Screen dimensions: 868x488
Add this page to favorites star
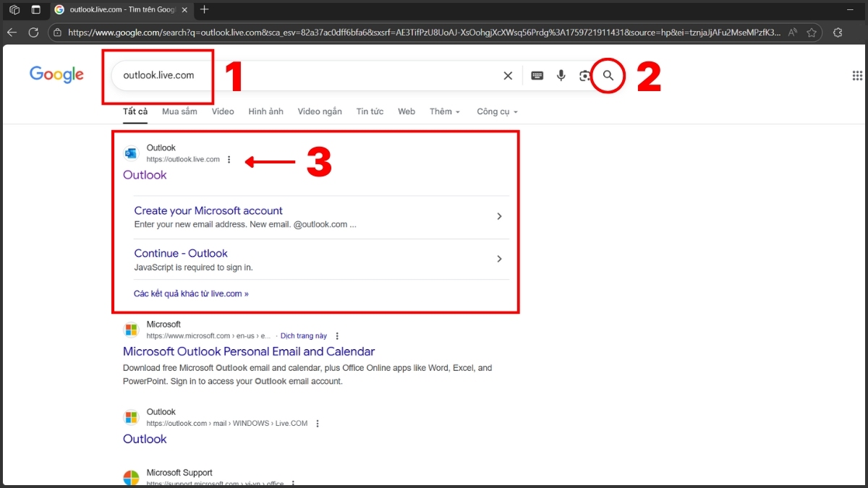point(812,33)
